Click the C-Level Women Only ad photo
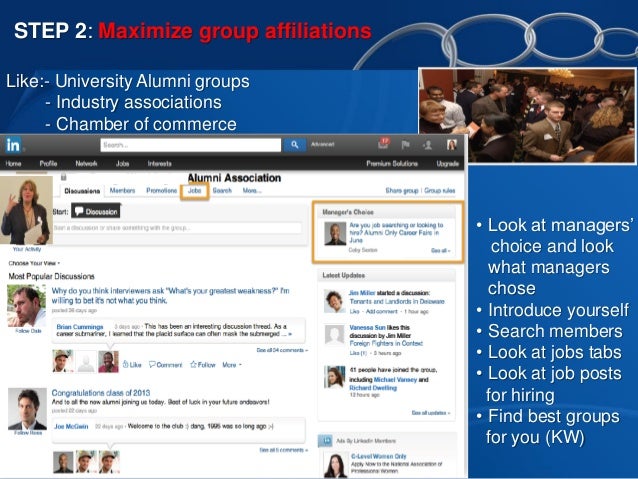 (x=335, y=466)
